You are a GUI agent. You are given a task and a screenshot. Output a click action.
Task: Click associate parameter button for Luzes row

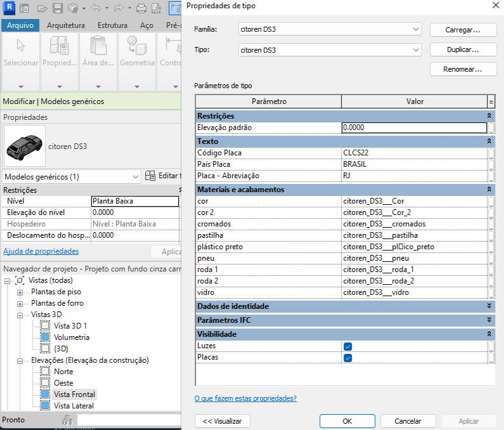pos(491,346)
